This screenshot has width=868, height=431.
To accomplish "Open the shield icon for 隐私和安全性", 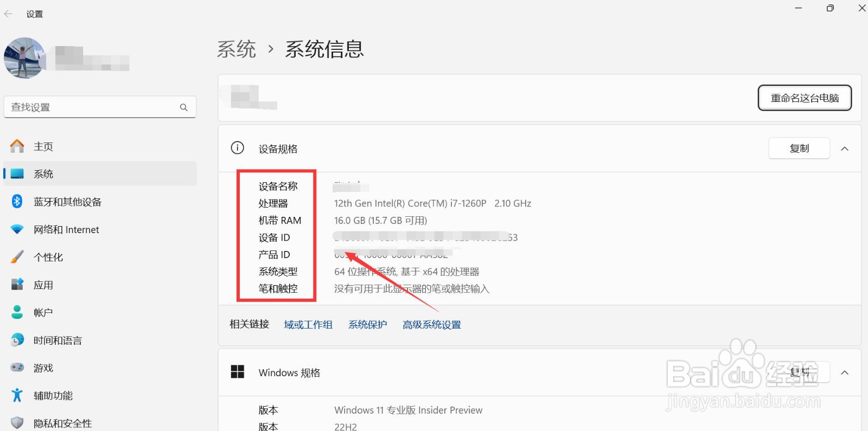I will [x=17, y=423].
